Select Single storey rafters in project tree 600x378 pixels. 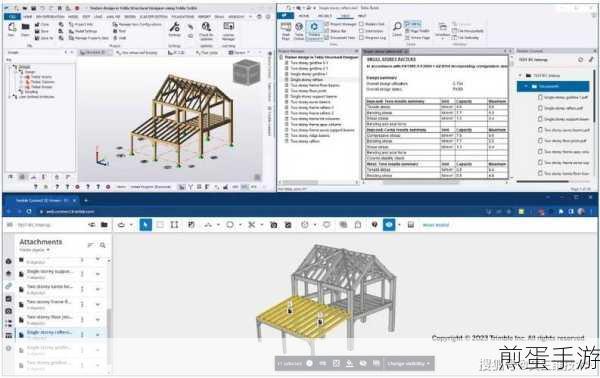[307, 80]
